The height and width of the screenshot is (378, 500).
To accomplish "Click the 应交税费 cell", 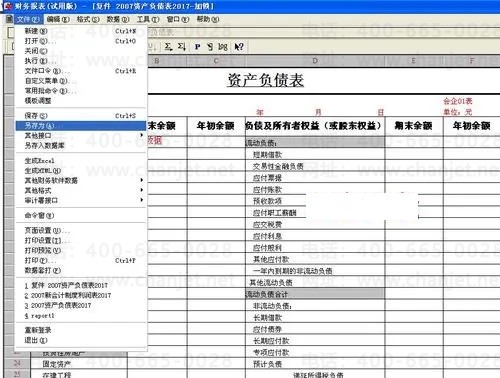I will (315, 225).
